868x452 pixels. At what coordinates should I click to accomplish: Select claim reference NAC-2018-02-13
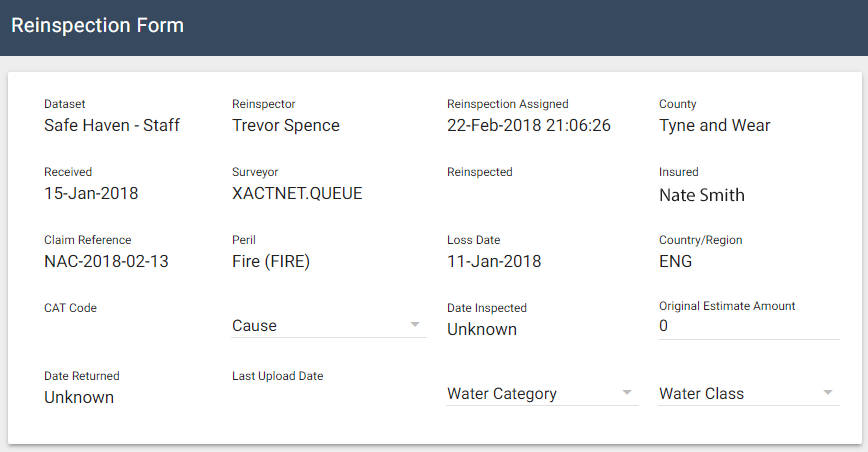(107, 262)
